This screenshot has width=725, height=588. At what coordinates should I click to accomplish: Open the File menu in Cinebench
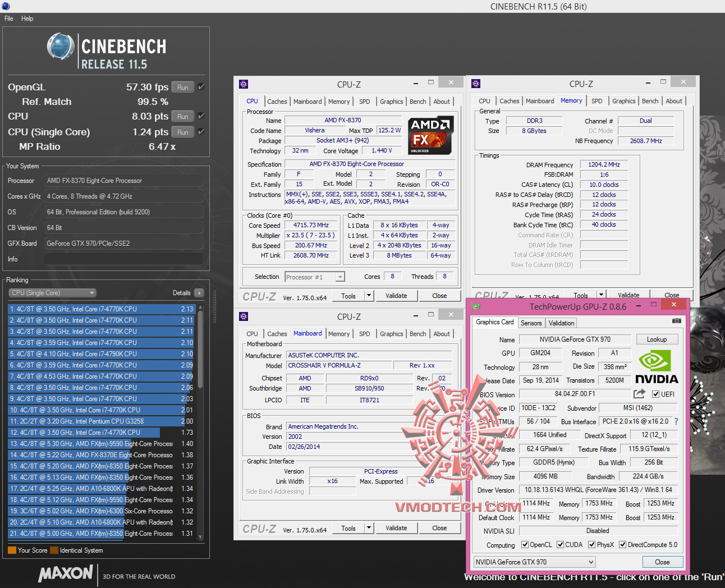coord(9,19)
